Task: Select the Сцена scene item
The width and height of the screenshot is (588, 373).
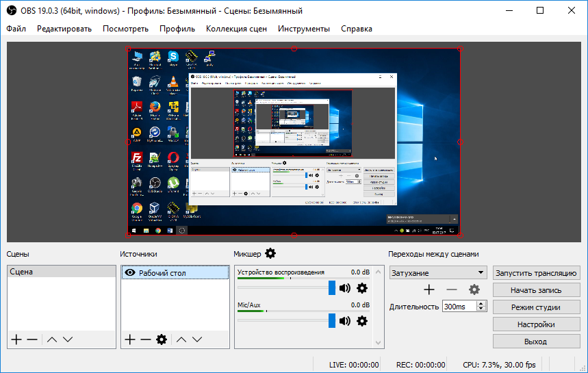Action: [x=62, y=272]
